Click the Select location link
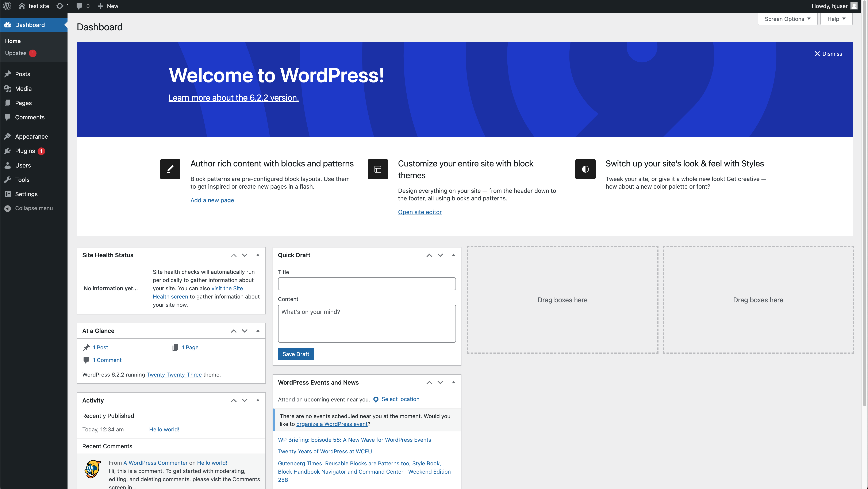 400,399
